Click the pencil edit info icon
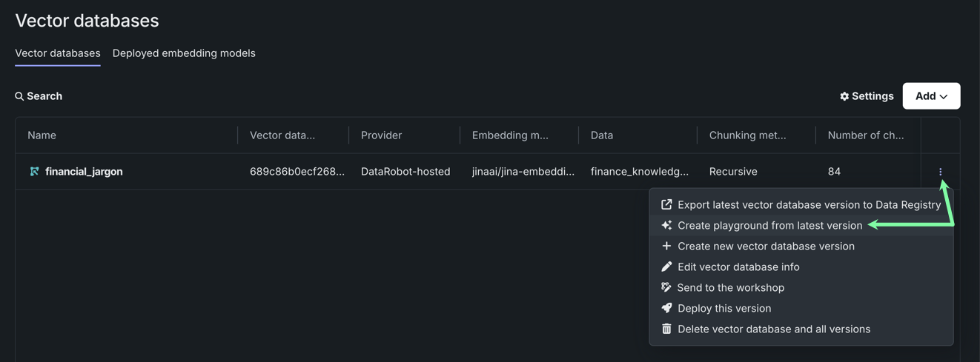 (666, 267)
